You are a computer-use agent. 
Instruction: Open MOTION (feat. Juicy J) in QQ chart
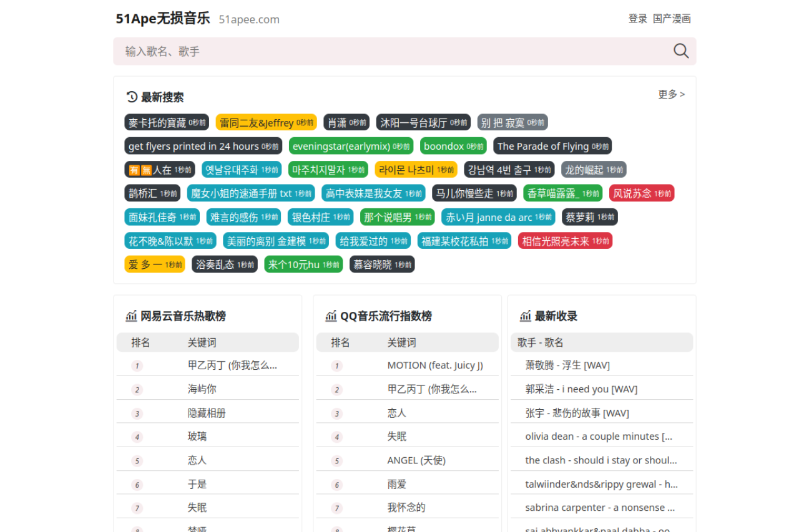point(435,365)
